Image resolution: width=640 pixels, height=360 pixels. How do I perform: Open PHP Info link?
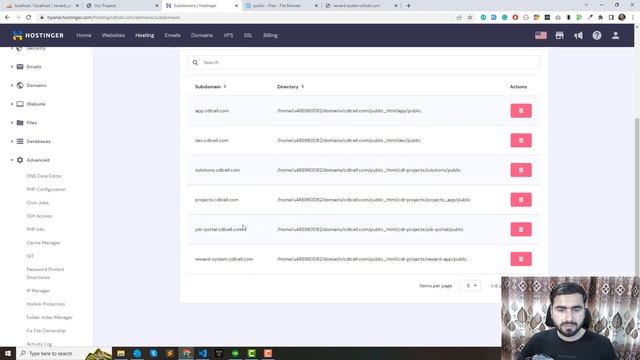pos(36,229)
